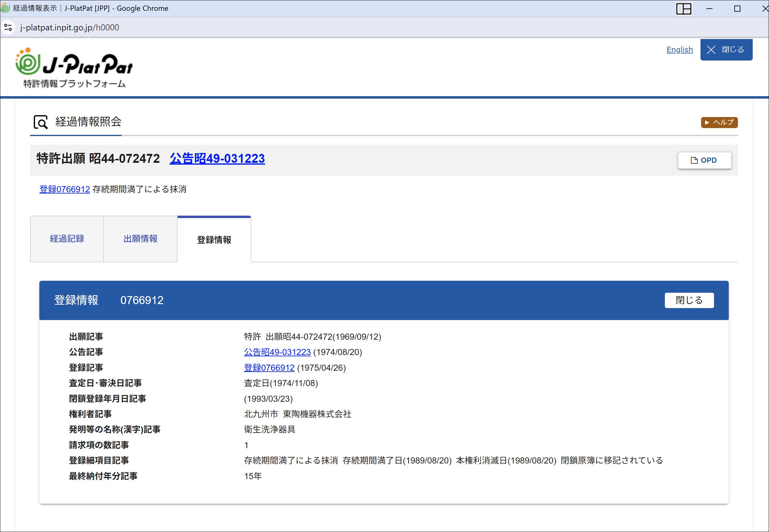Click the green spiral favicon in title bar
The image size is (769, 532).
pyautogui.click(x=6, y=8)
